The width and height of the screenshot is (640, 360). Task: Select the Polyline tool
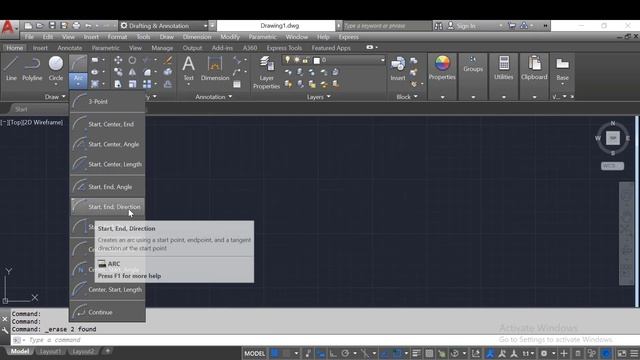[x=32, y=68]
